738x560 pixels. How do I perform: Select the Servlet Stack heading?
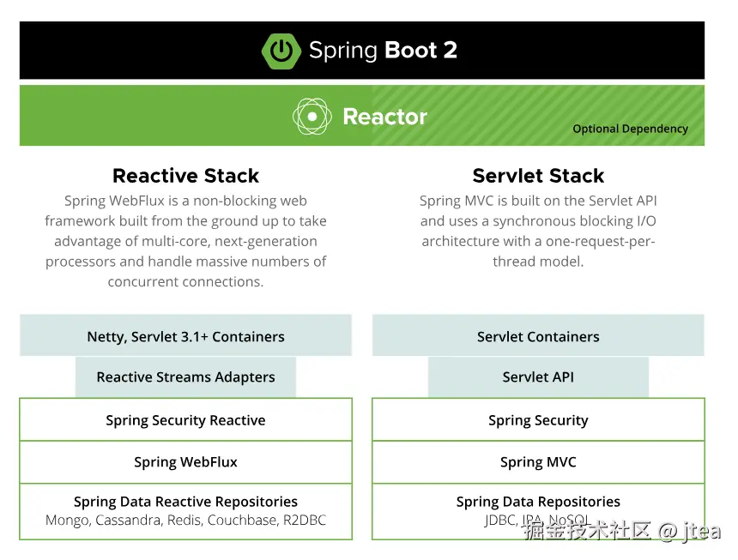point(538,176)
